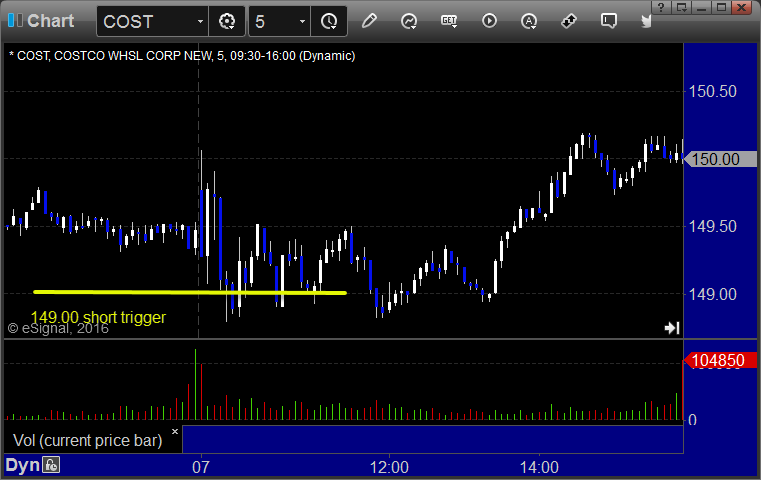The image size is (761, 480).
Task: Minimize the chart window
Action: click(701, 7)
